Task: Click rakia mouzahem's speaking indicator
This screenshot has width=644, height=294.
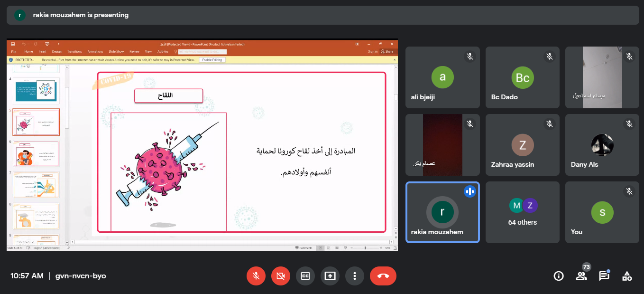Action: point(469,191)
